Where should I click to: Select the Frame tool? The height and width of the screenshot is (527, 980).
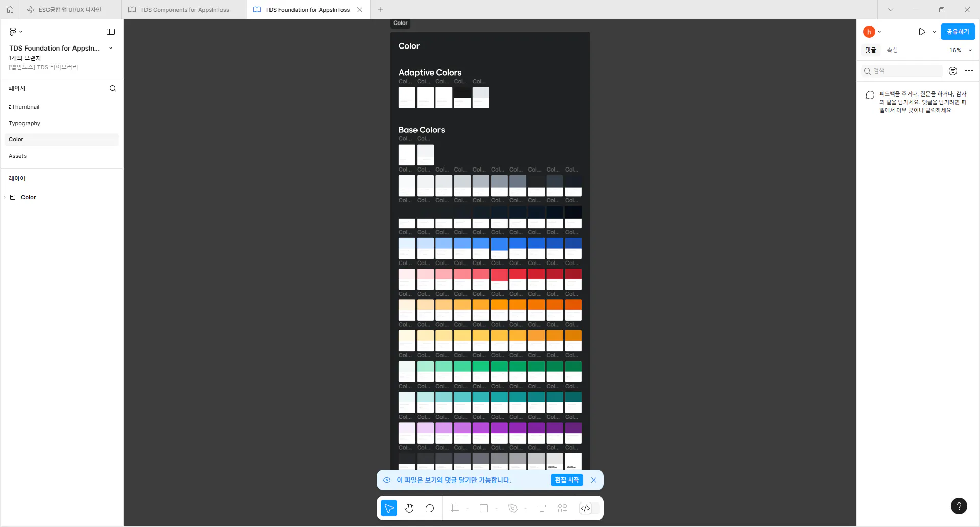pos(455,508)
